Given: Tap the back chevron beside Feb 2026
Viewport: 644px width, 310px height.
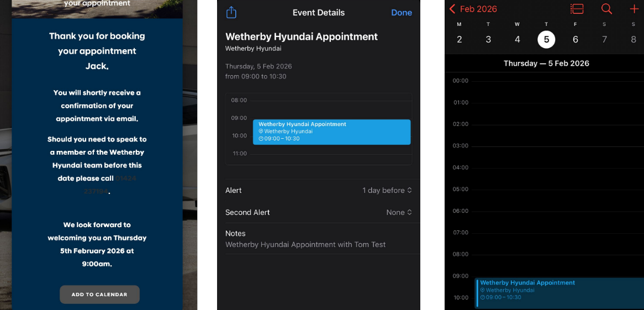Looking at the screenshot, I should click(452, 9).
